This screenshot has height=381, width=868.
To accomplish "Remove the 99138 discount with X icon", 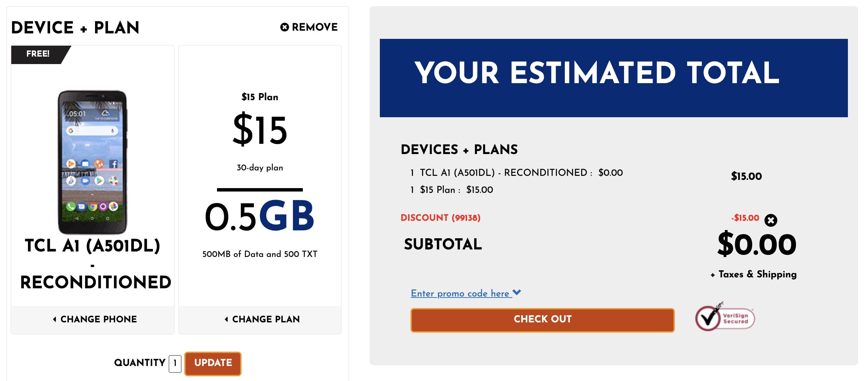I will pyautogui.click(x=771, y=220).
